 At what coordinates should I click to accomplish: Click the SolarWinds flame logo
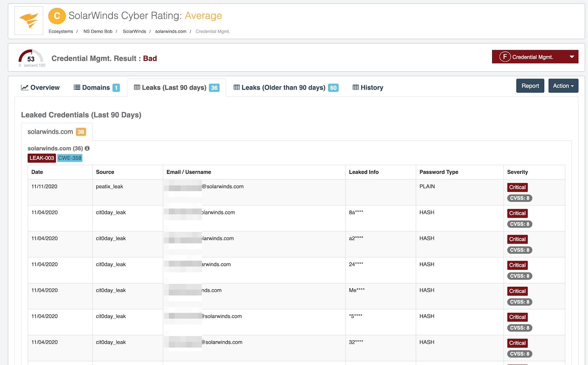click(x=29, y=21)
